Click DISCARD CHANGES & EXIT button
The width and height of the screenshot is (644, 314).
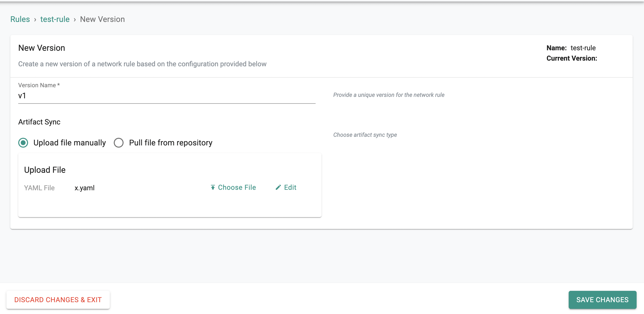[58, 300]
